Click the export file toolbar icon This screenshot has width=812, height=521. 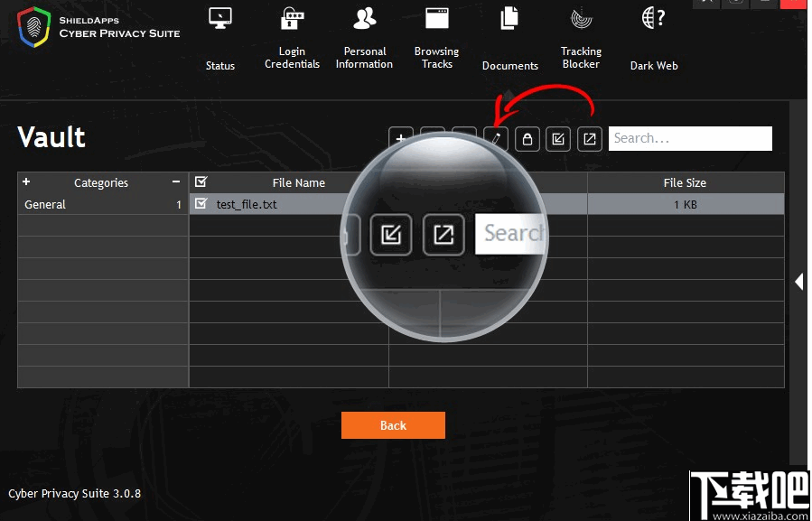click(589, 138)
